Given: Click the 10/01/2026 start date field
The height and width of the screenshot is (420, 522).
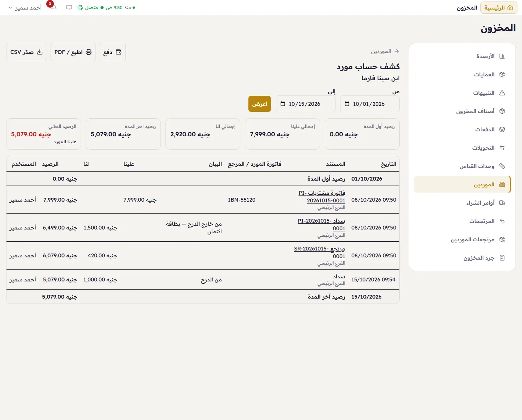Looking at the screenshot, I should point(370,104).
